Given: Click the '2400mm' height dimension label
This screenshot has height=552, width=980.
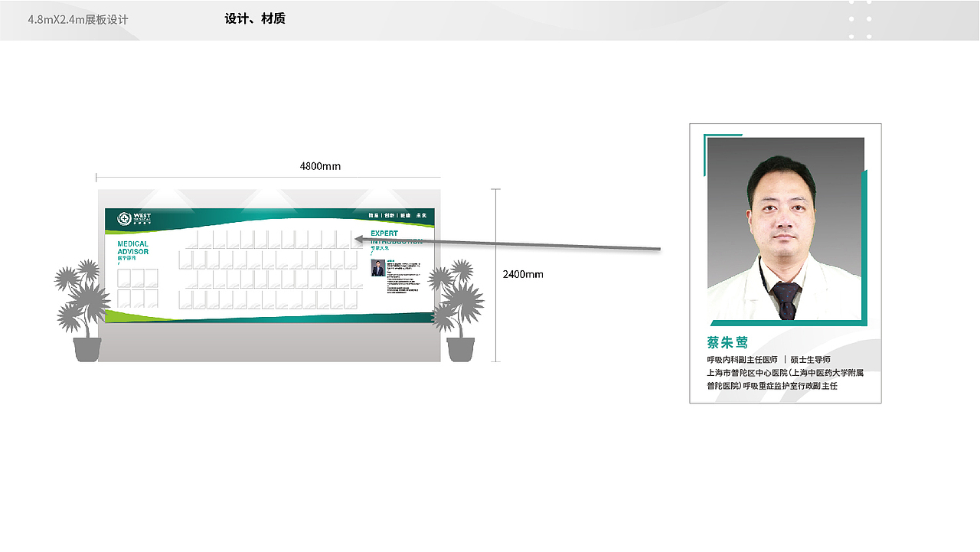Looking at the screenshot, I should [523, 274].
